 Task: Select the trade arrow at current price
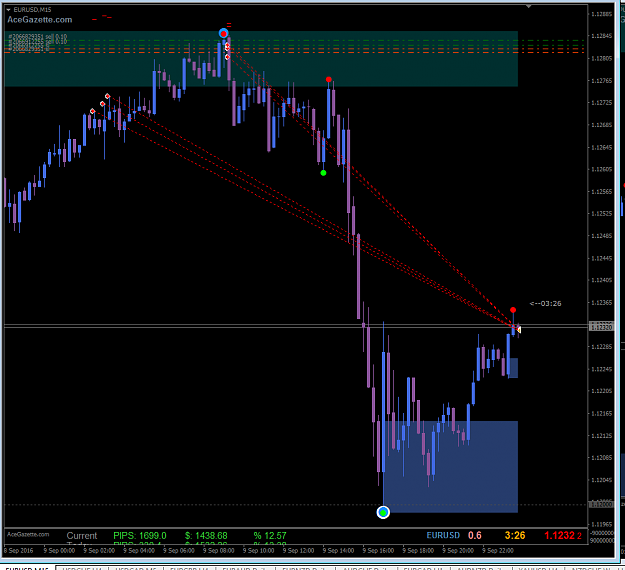(x=519, y=330)
